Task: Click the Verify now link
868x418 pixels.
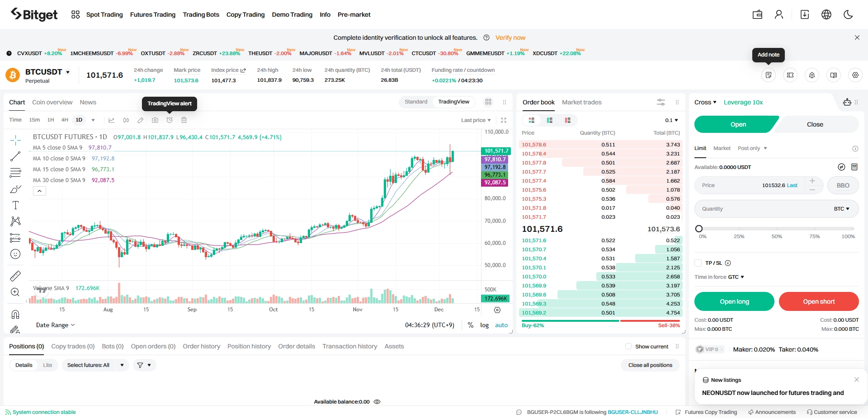Action: coord(510,38)
